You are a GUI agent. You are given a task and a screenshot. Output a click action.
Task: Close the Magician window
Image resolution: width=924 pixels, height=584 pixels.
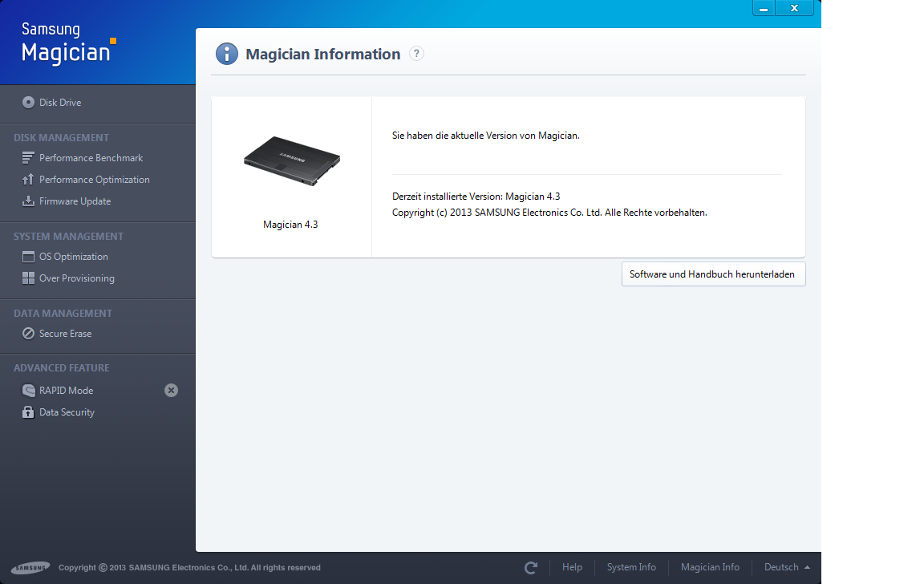(794, 8)
